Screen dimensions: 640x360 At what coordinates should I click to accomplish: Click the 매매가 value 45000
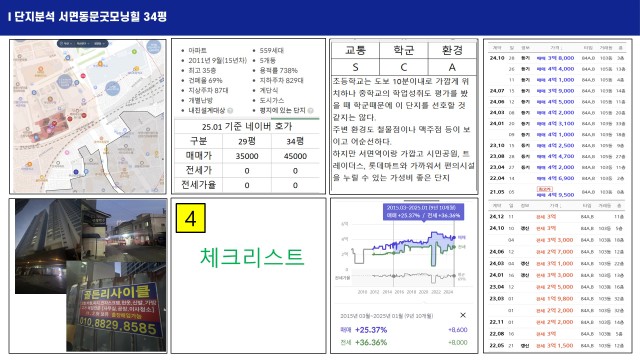coord(295,156)
